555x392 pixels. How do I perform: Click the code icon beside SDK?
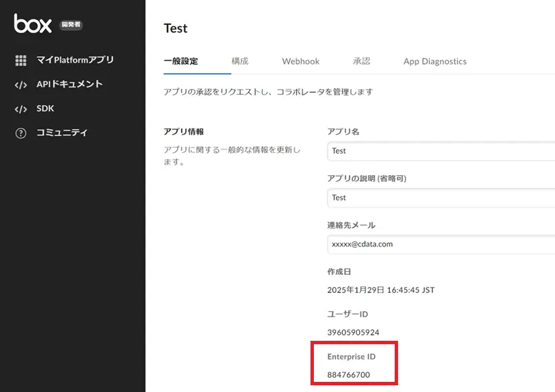tap(21, 109)
